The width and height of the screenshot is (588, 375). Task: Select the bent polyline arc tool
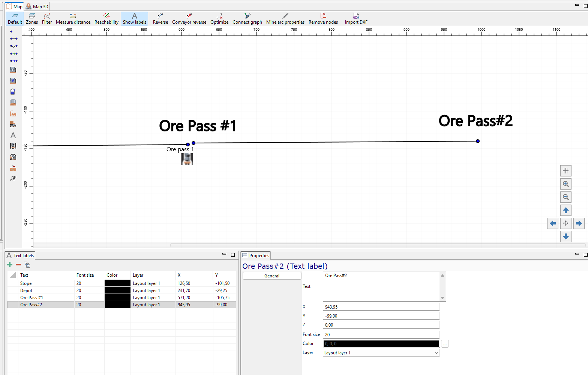[x=13, y=46]
